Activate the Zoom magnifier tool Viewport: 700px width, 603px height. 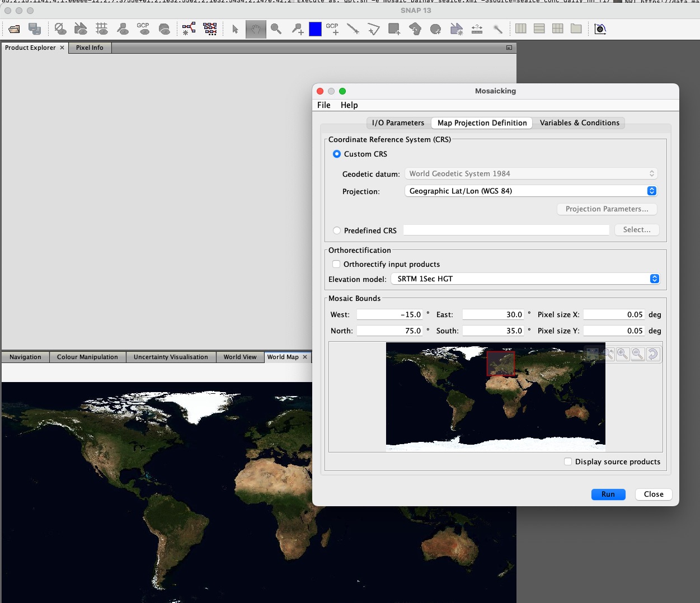pyautogui.click(x=276, y=29)
